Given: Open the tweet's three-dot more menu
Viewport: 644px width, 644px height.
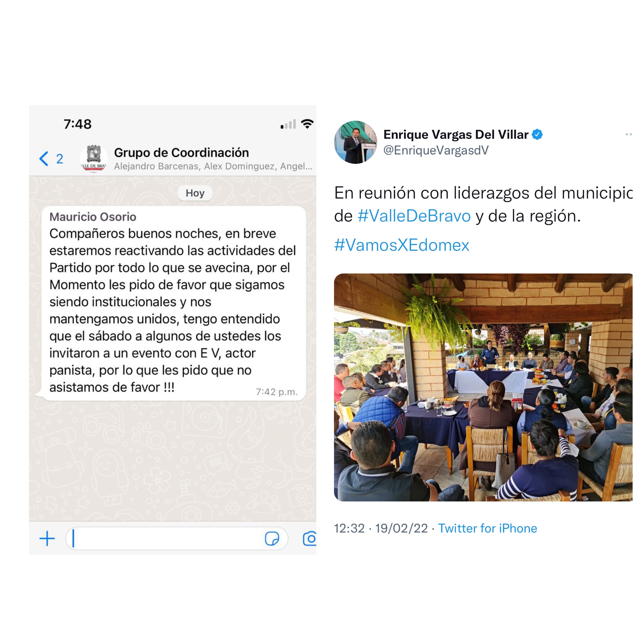Looking at the screenshot, I should pyautogui.click(x=629, y=134).
